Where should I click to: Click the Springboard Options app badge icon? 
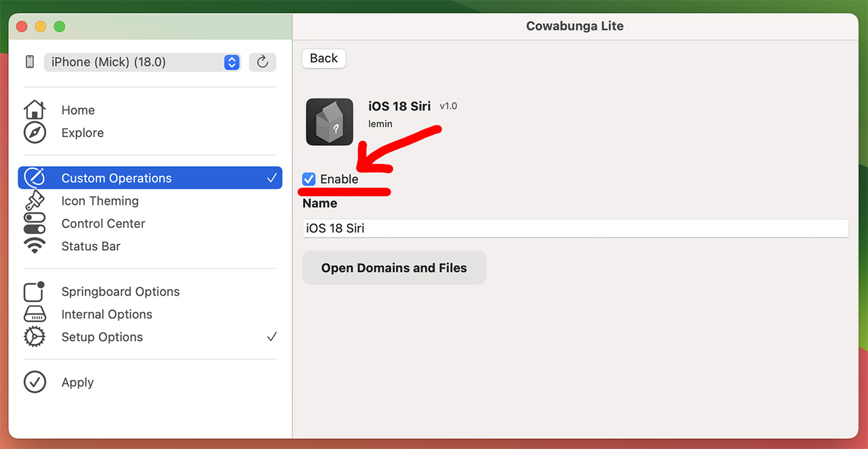[35, 292]
